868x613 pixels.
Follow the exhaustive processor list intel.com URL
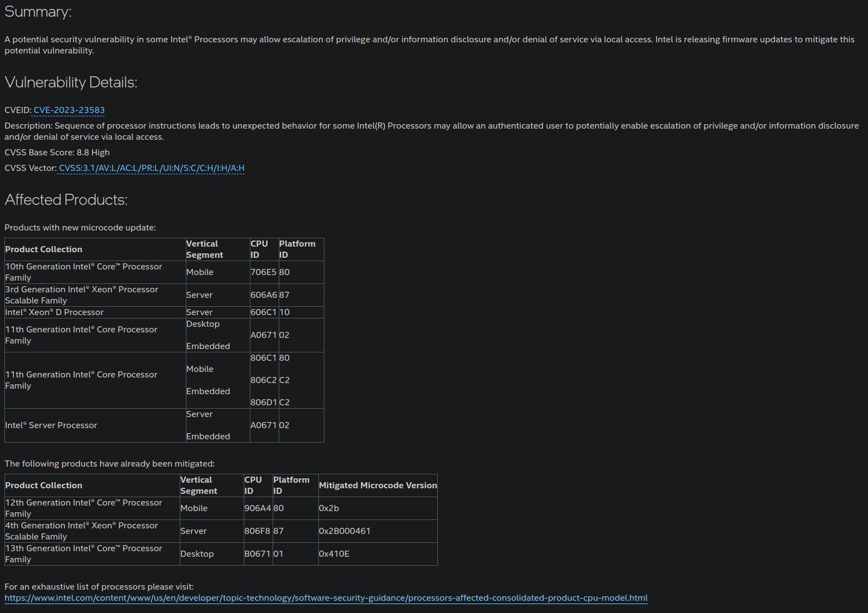pos(326,598)
